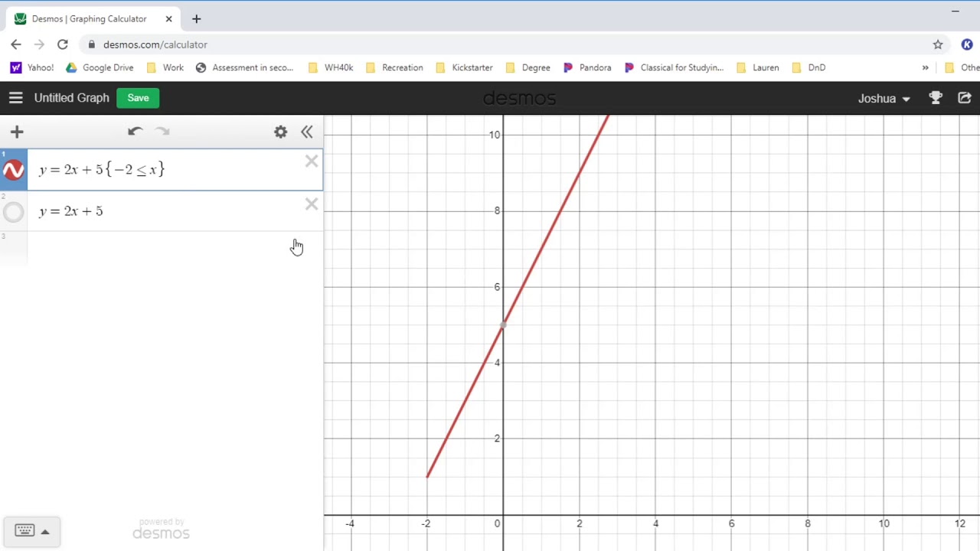Viewport: 980px width, 551px height.
Task: Collapse the expression list panel
Action: click(x=306, y=132)
